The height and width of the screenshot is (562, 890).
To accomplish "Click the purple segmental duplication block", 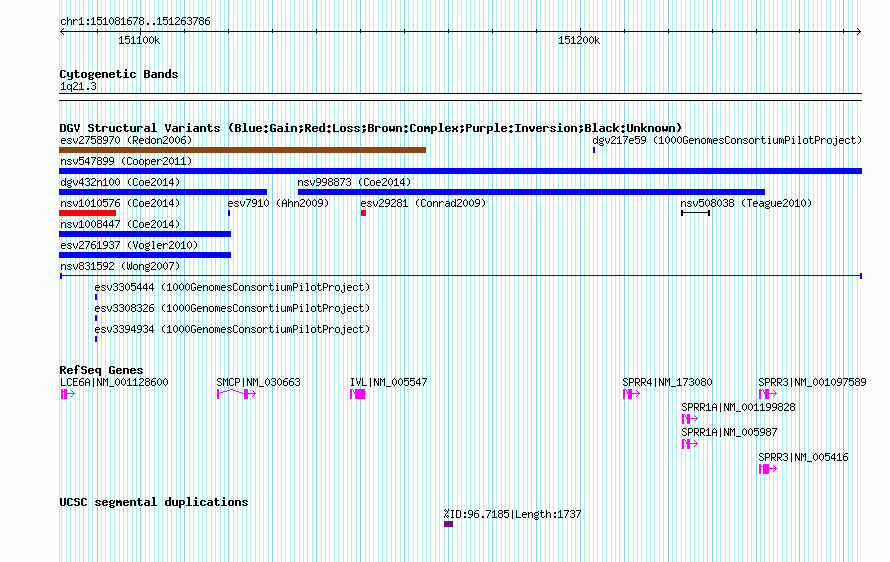I will (x=448, y=524).
